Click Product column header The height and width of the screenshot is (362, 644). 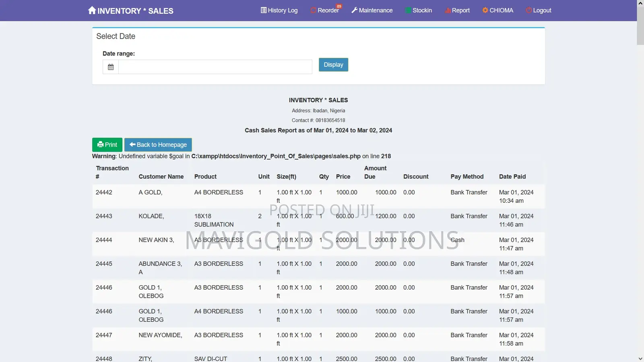point(205,177)
